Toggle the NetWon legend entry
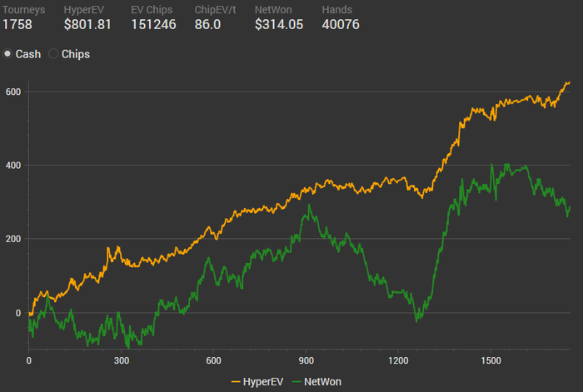The height and width of the screenshot is (392, 583). point(316,381)
